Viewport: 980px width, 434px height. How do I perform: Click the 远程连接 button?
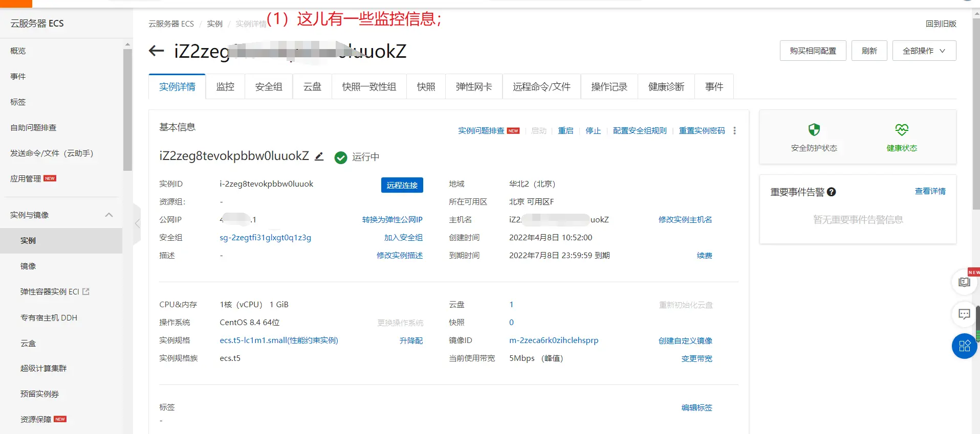tap(402, 185)
